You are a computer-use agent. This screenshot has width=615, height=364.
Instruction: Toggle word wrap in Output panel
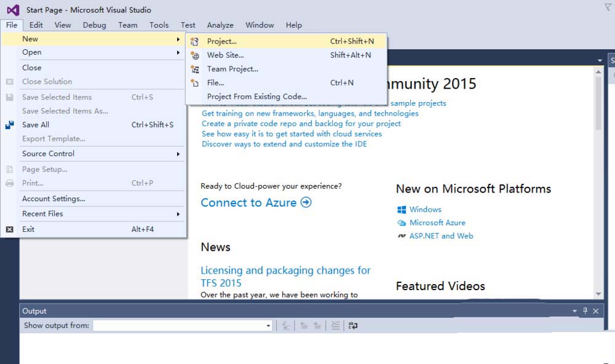click(x=353, y=326)
